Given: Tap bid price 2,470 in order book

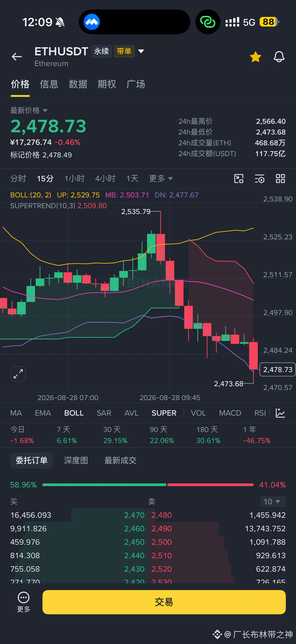Looking at the screenshot, I should (x=134, y=515).
